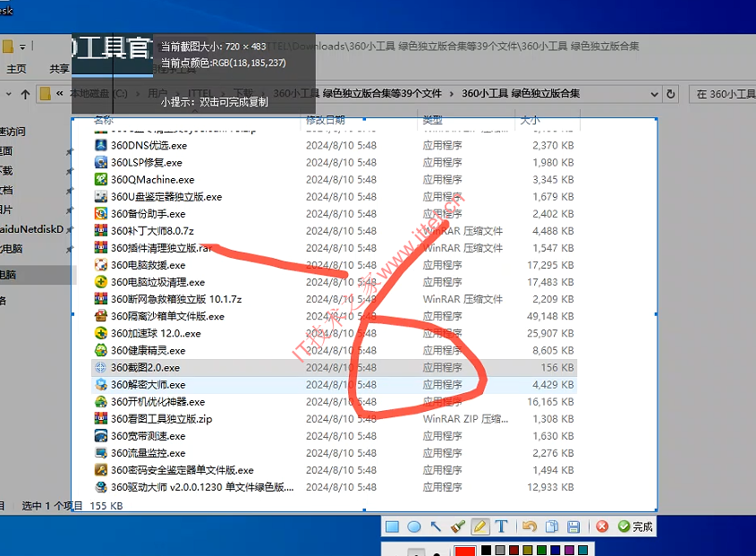Click breadcrumb 360小工具 绿色独立版合集等39个文件

click(358, 94)
